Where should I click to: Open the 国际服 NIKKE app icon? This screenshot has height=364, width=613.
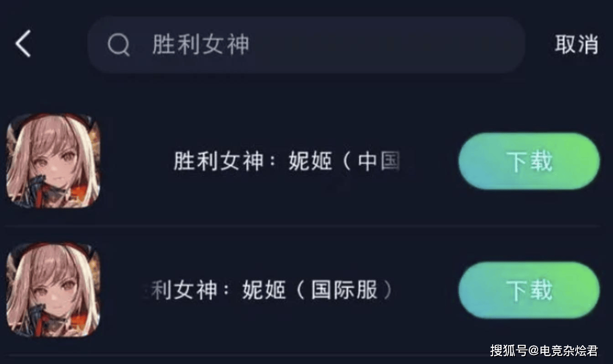(54, 290)
